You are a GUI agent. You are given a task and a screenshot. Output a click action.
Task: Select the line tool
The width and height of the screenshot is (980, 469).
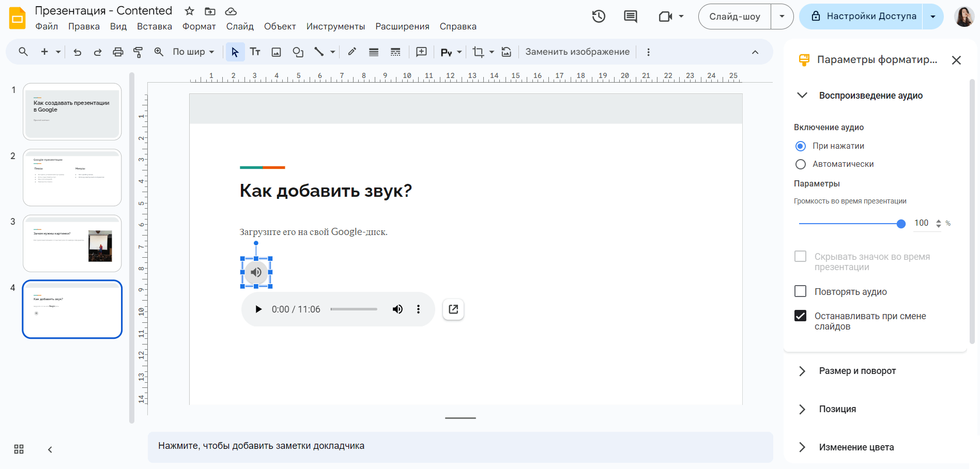[x=319, y=52]
